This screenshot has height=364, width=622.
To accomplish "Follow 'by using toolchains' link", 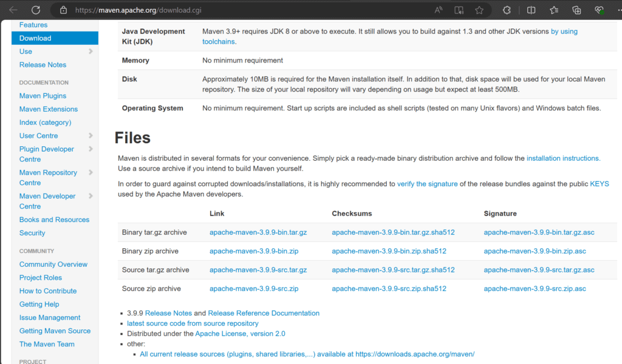I will pyautogui.click(x=564, y=32).
